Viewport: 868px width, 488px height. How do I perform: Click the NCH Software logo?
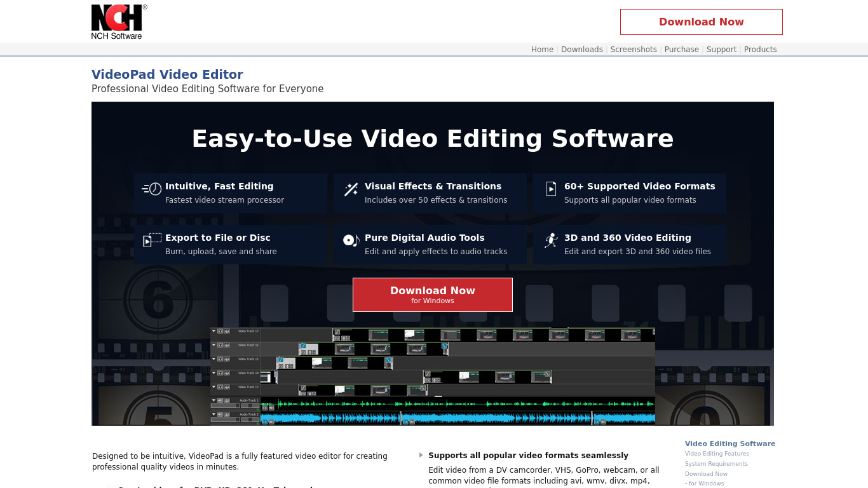[118, 22]
